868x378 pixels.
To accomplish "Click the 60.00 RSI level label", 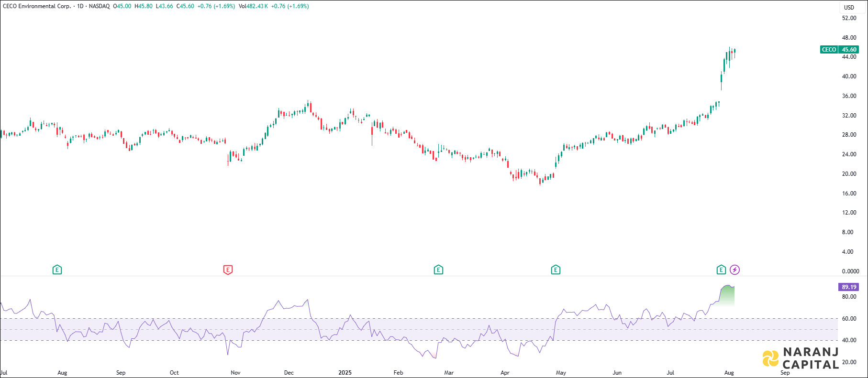I will pyautogui.click(x=849, y=319).
